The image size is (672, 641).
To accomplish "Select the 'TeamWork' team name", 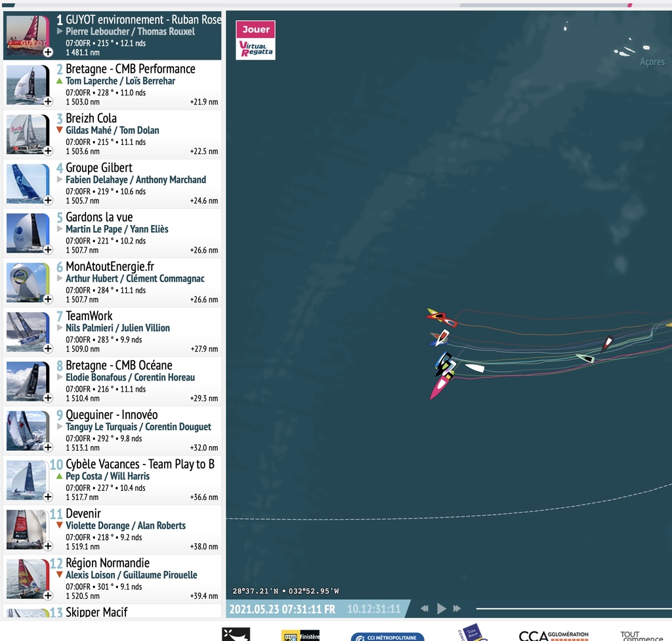I will click(x=89, y=316).
